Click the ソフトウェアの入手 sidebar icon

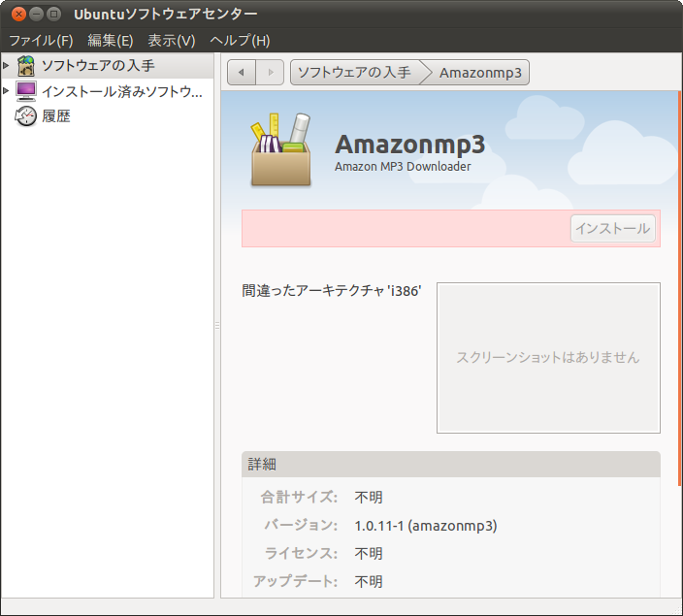[26, 66]
